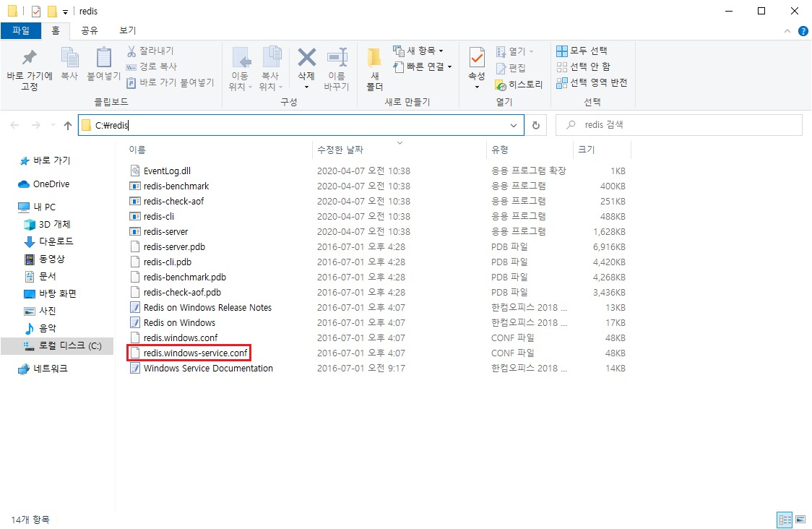Click 선택 안 함 in the ribbon
The image size is (812, 529).
pos(584,66)
